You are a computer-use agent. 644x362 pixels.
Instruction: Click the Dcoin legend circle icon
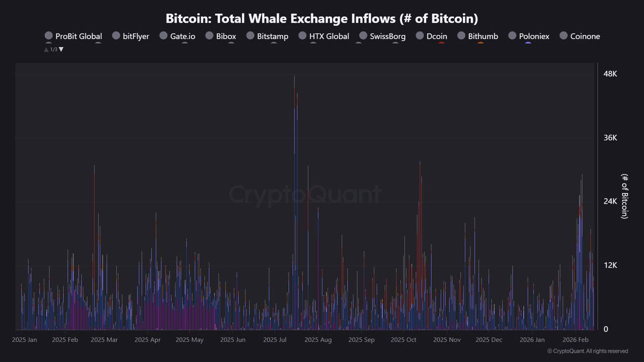420,36
